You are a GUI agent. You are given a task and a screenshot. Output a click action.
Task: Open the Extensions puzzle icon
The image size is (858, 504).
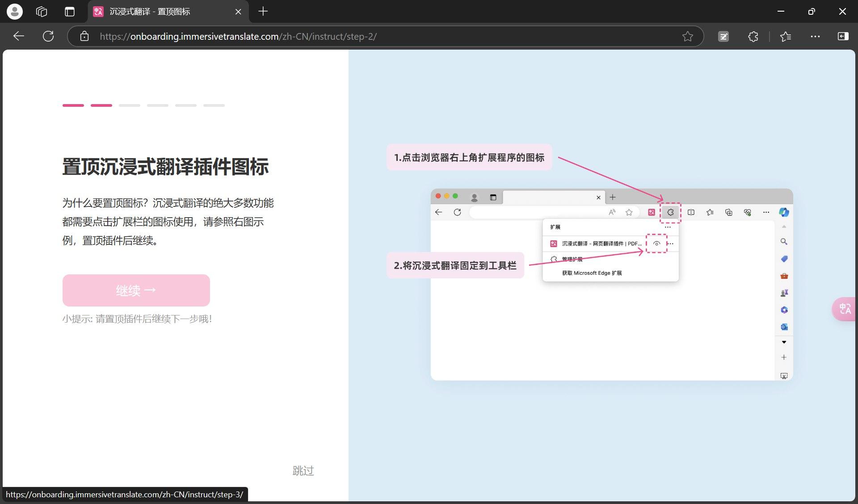[x=753, y=36]
